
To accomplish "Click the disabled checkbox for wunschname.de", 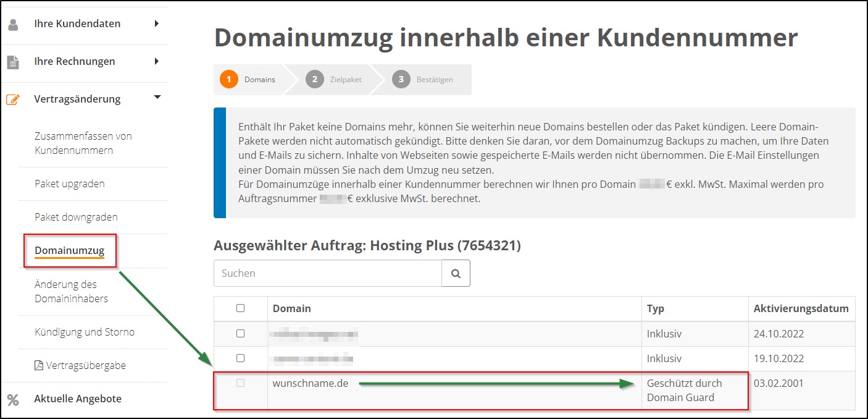I will pos(241,383).
